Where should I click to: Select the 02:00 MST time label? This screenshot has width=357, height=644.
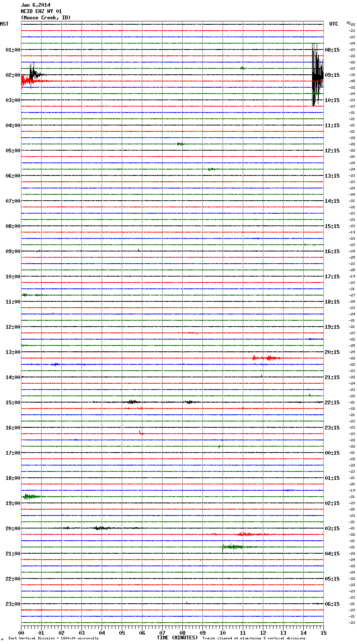(x=13, y=75)
